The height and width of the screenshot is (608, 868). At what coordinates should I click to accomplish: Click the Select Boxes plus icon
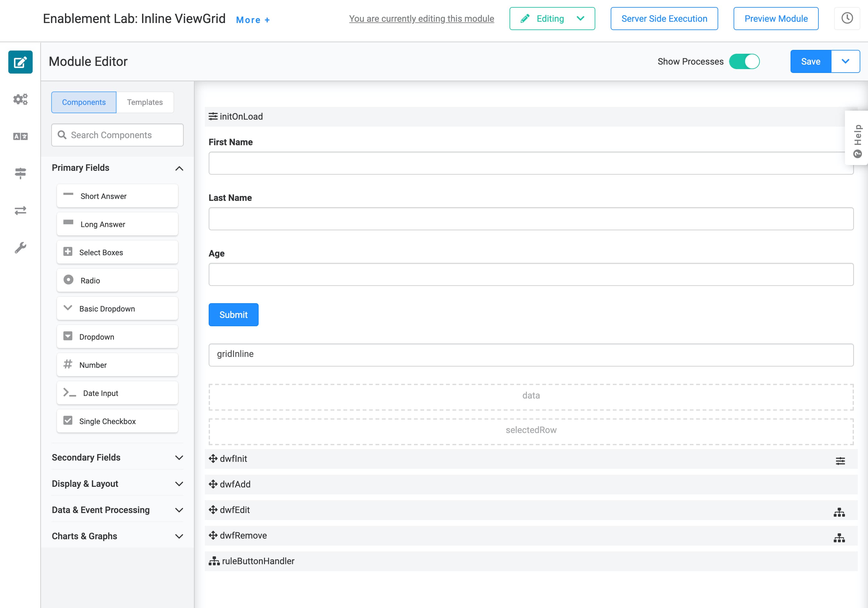(68, 251)
